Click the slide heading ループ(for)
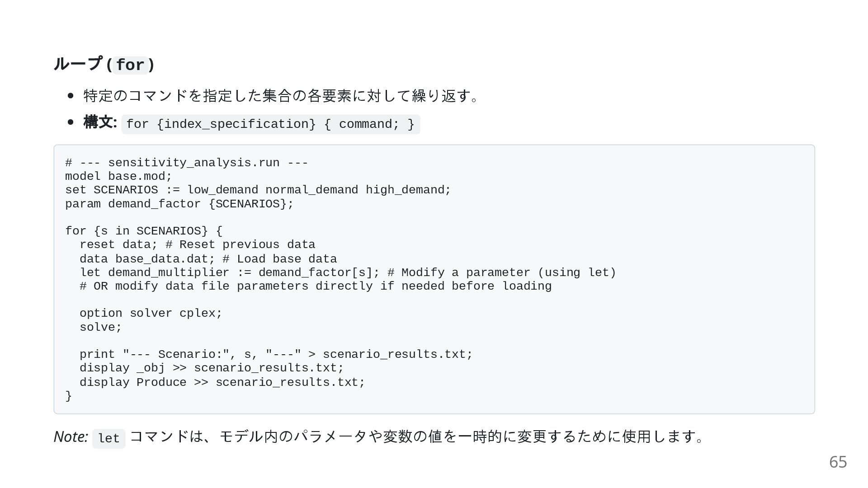 (104, 65)
